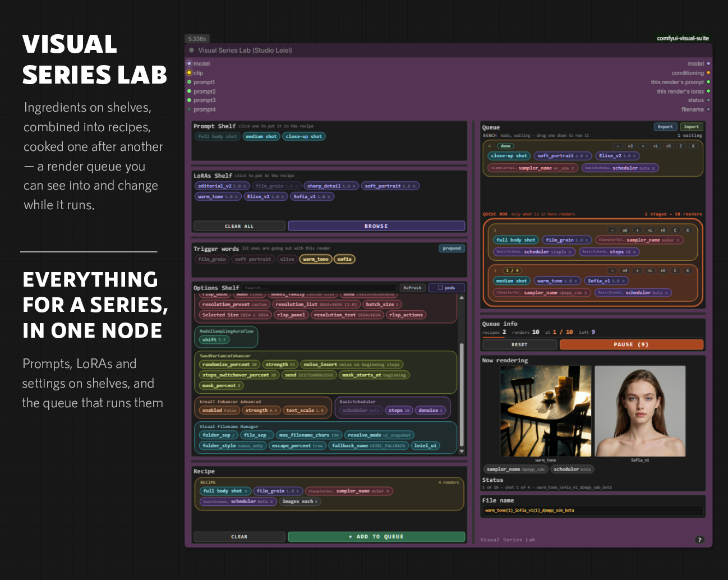Click the x4 multiplier on queue recipe 3
Screen dimensions: 728x580
pyautogui.click(x=625, y=270)
